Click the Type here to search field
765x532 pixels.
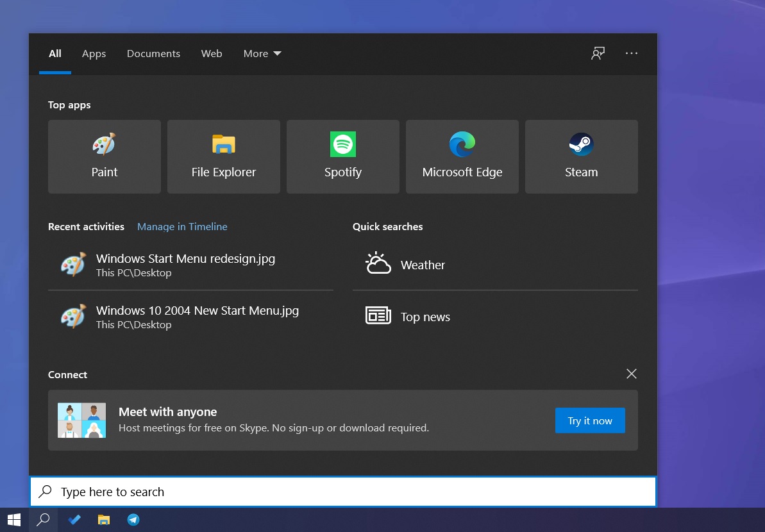click(x=256, y=492)
